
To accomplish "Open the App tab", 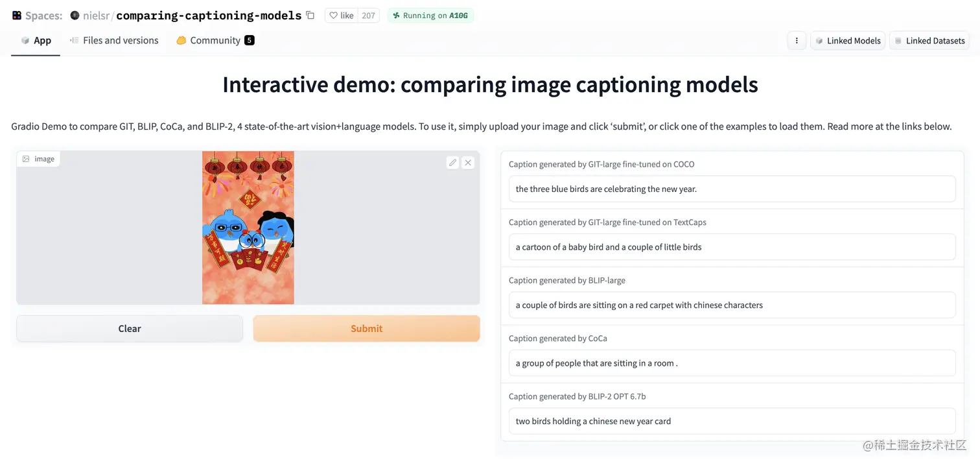I will 36,40.
